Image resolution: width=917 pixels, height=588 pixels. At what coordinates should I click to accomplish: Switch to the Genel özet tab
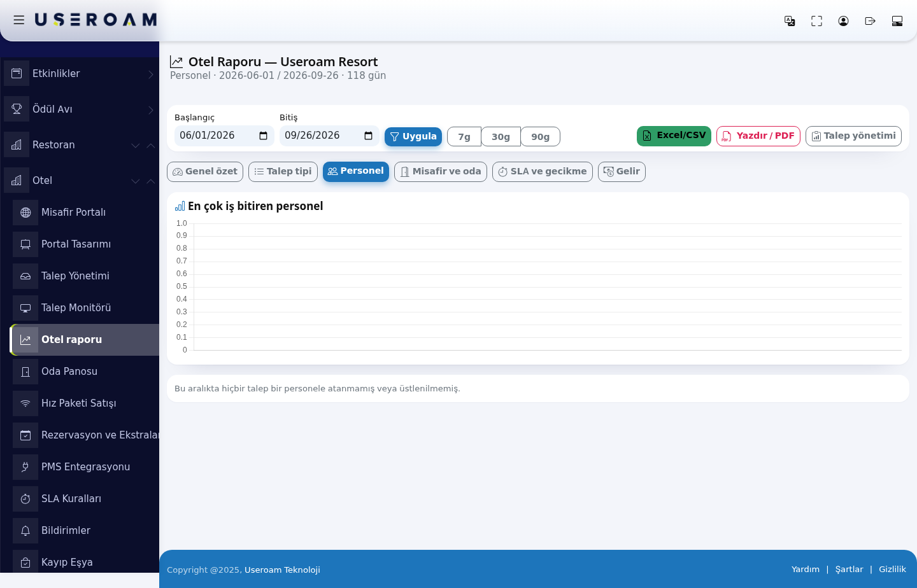[x=205, y=172]
